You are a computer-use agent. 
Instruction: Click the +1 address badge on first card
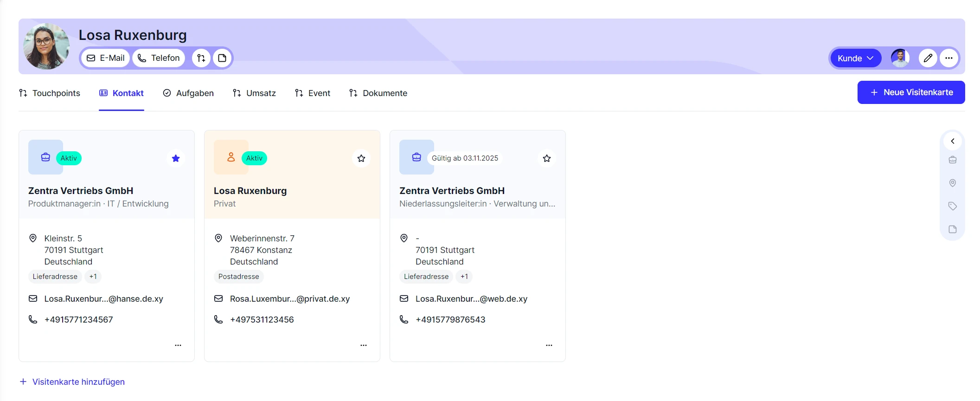tap(93, 277)
